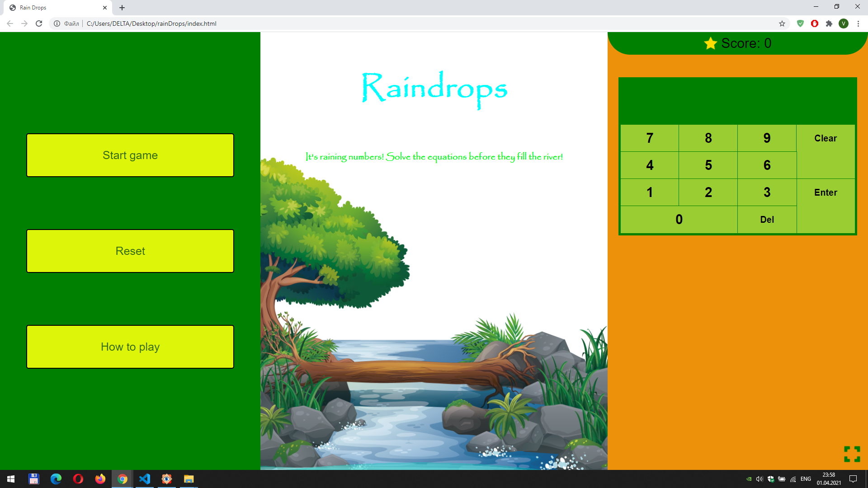Tap the 1 key on the keypad
This screenshot has height=488, width=868.
[x=650, y=192]
